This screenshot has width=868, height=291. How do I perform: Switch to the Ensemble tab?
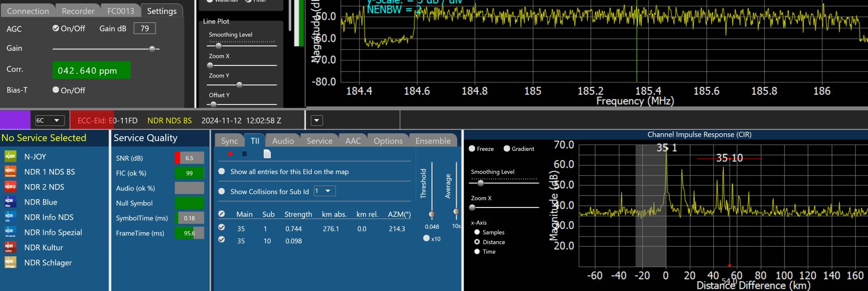pyautogui.click(x=433, y=141)
